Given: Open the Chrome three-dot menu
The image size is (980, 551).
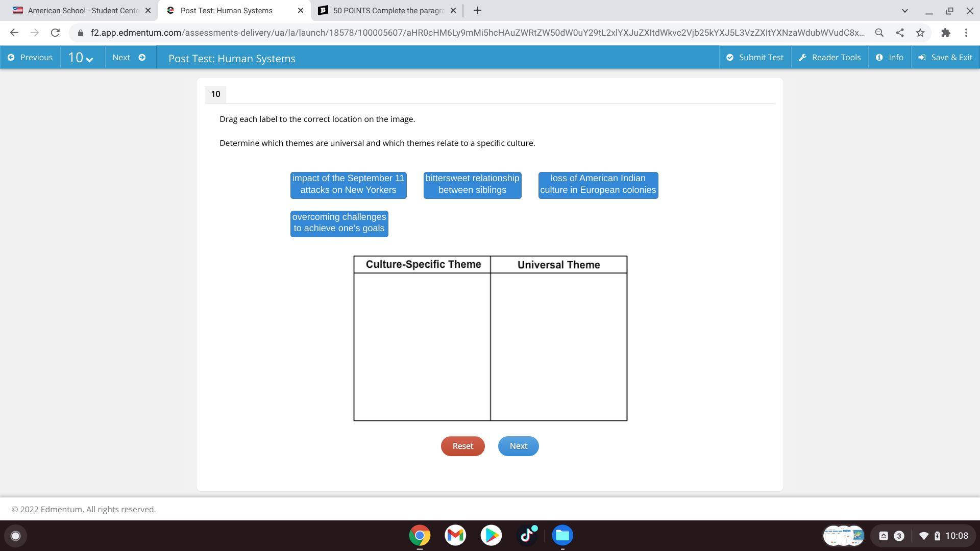Looking at the screenshot, I should point(966,33).
